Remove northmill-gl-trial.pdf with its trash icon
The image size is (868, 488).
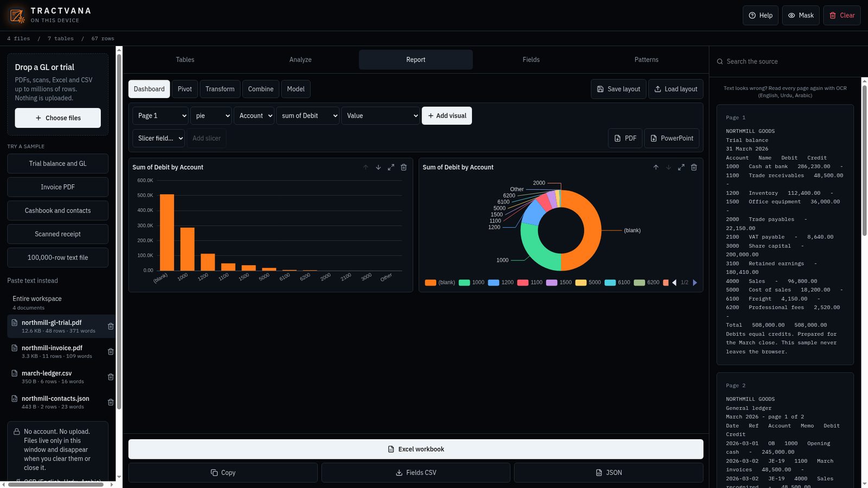point(111,326)
